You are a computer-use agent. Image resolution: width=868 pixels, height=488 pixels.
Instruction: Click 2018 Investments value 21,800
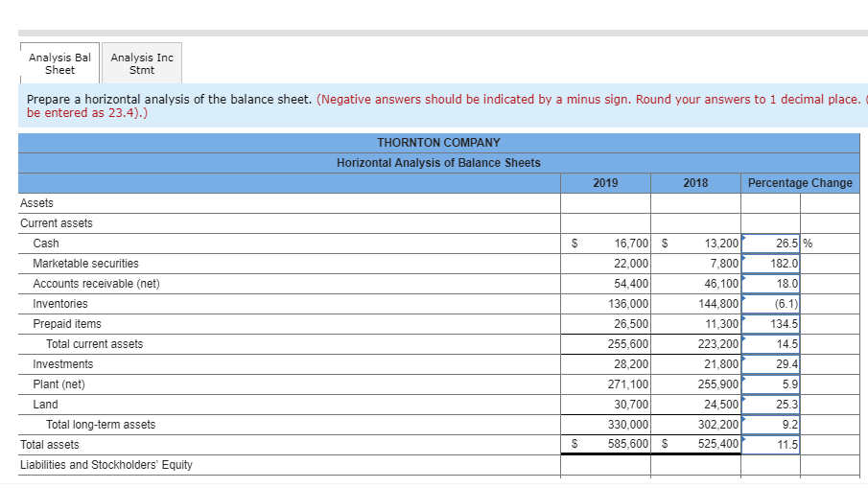click(x=721, y=364)
